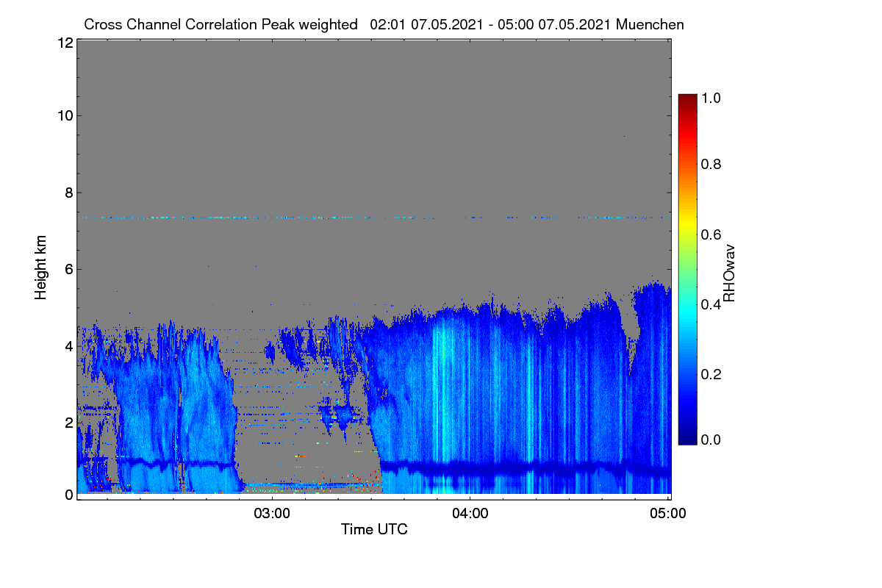Click the plot title "Cross Channel Correlation Peak weighted"

(x=220, y=24)
